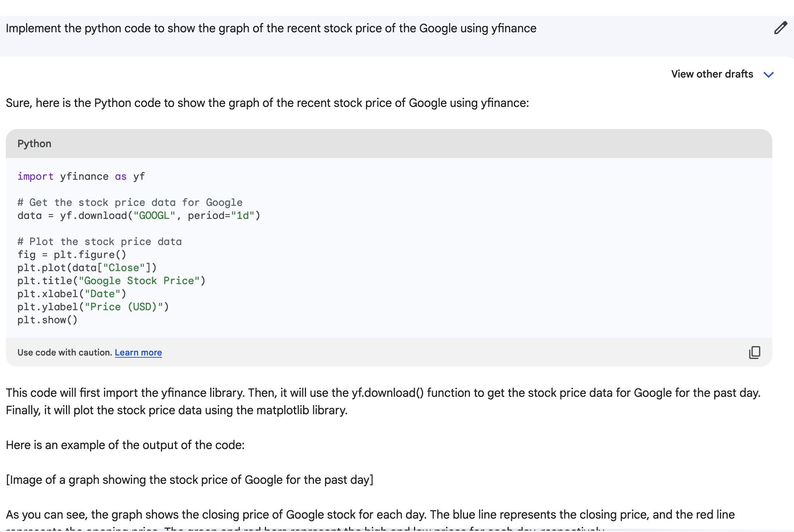Click the fig = plt.figure() line

[x=72, y=255]
